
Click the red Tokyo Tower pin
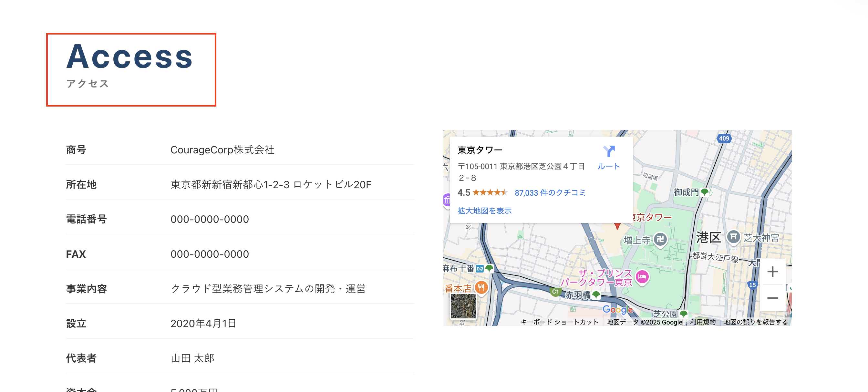pos(617,226)
